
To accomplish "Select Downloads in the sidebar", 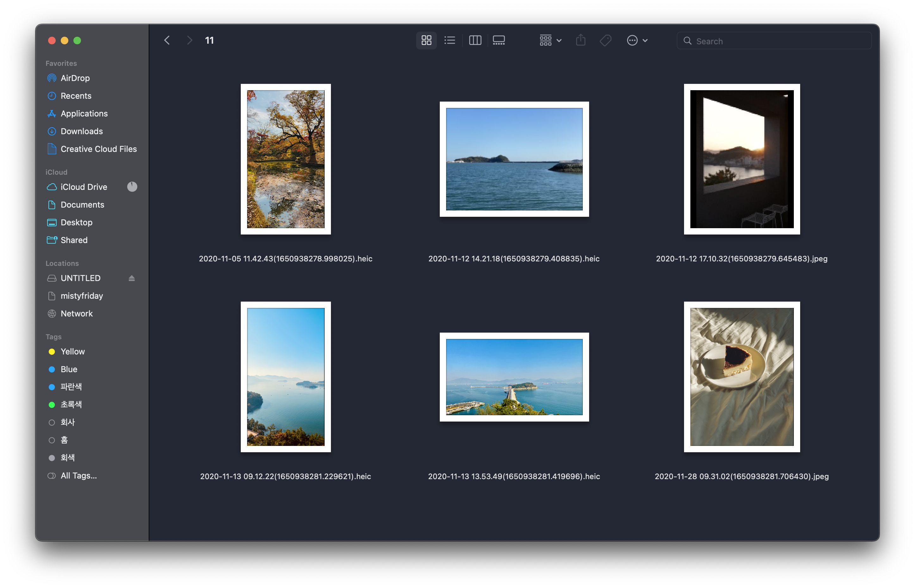I will tap(82, 131).
